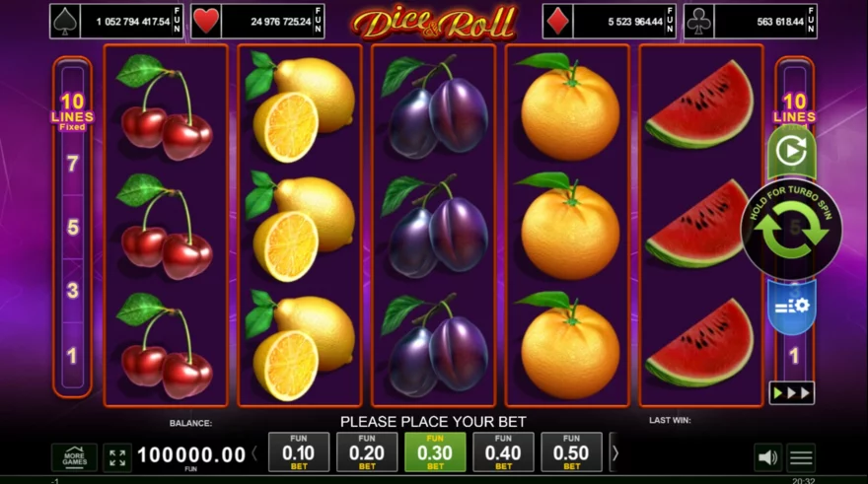Open the hamburger menu icon
Image resolution: width=868 pixels, height=484 pixels.
pos(801,457)
